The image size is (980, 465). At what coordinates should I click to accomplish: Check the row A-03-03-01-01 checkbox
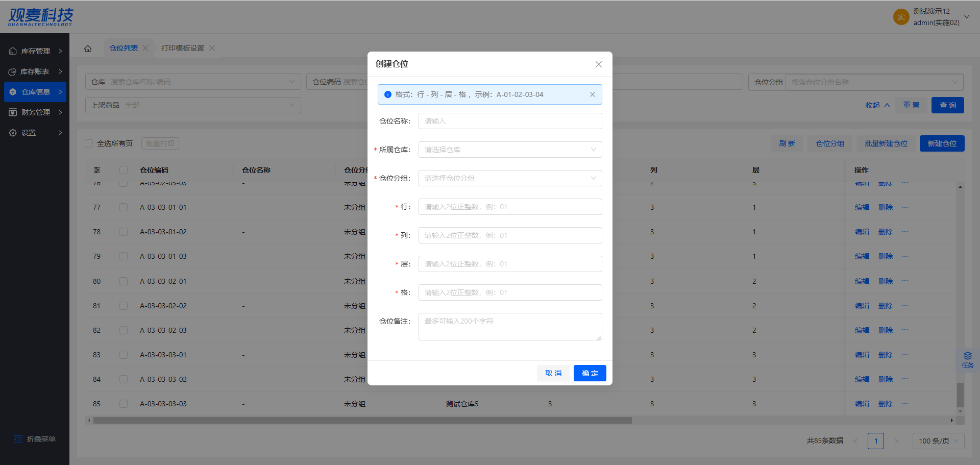click(124, 207)
